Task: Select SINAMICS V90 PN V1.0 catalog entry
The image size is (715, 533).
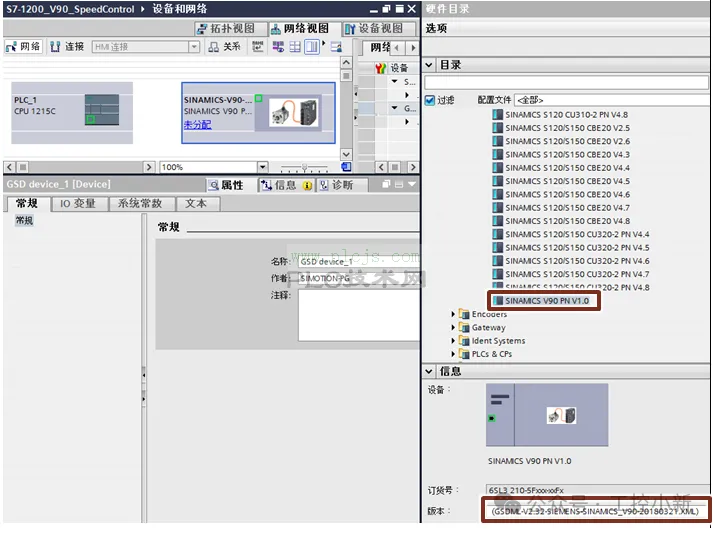Action: tap(541, 301)
